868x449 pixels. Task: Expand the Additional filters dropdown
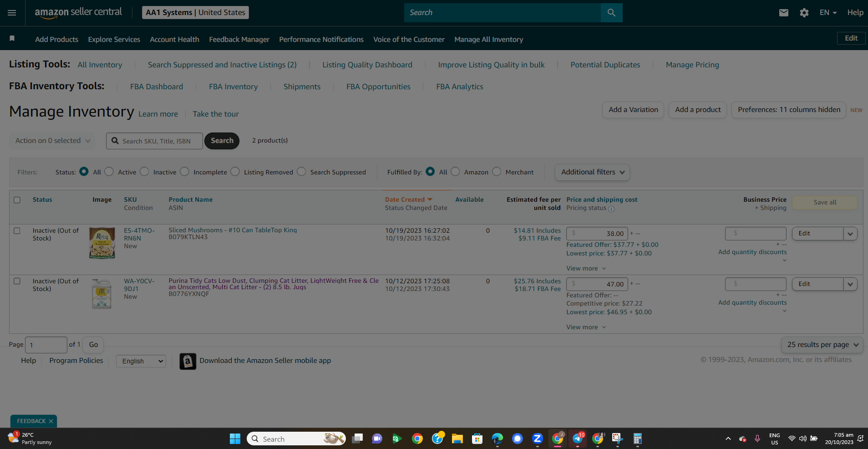coord(592,172)
